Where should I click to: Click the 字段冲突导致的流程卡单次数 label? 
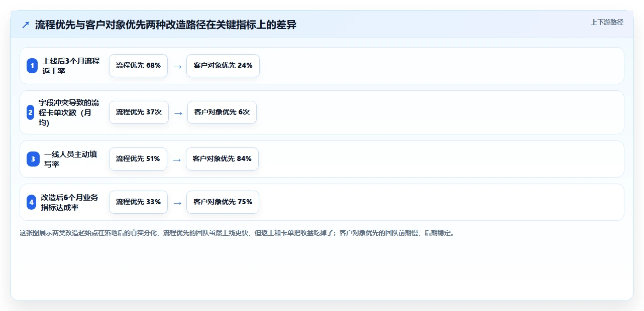(x=69, y=112)
